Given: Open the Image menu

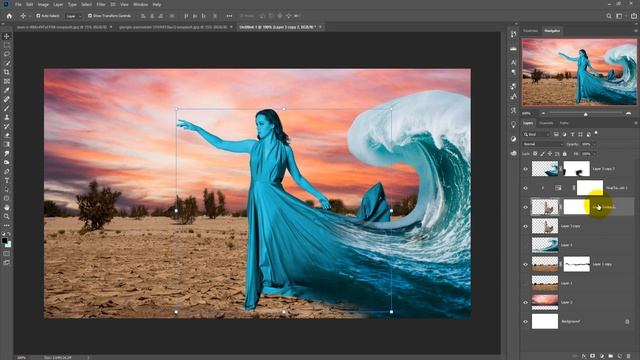Looking at the screenshot, I should click(x=43, y=4).
